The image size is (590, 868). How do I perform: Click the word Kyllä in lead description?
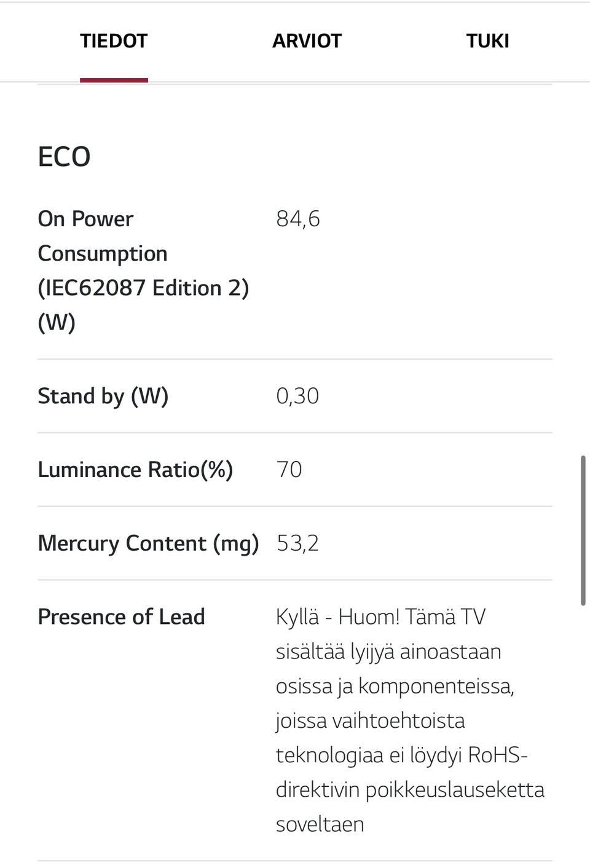pos(297,617)
